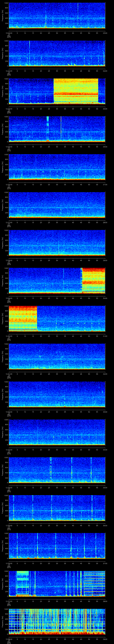Click the 12:33:00 start time label
The height and width of the screenshot is (644, 114).
(x=9, y=450)
